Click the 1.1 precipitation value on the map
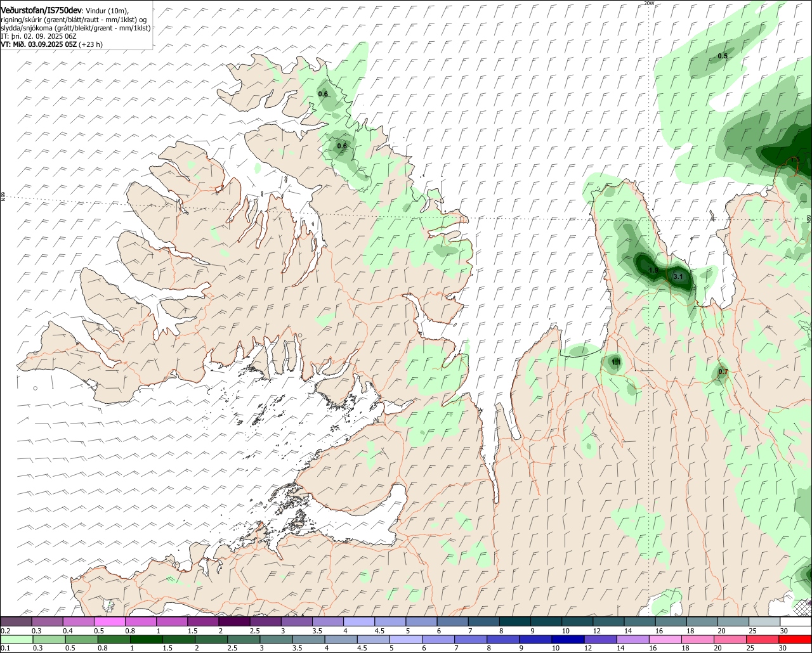Image resolution: width=812 pixels, height=653 pixels. click(615, 362)
